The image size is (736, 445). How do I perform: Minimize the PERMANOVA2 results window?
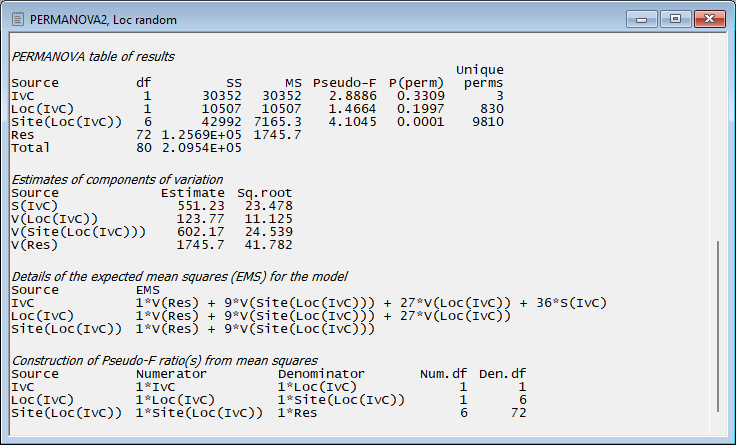coord(643,18)
